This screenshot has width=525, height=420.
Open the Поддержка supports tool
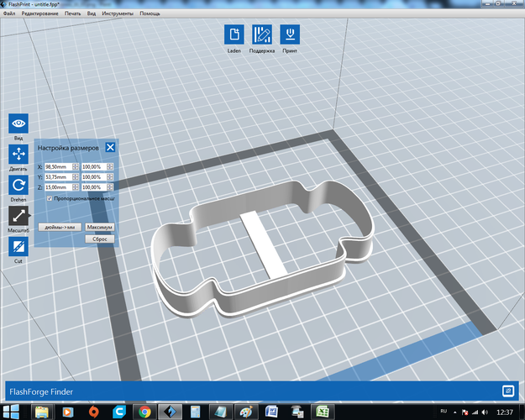(x=262, y=34)
